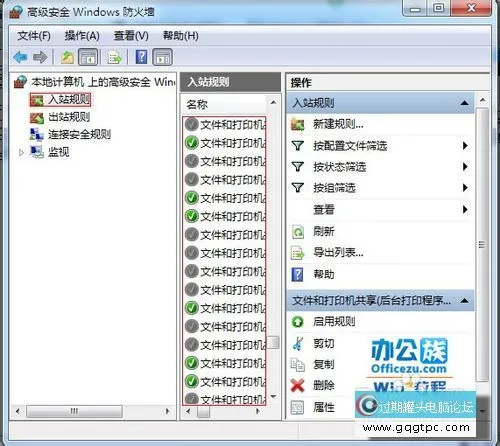This screenshot has width=500, height=446.
Task: Click the Back arrow toolbar icon
Action: [x=20, y=57]
